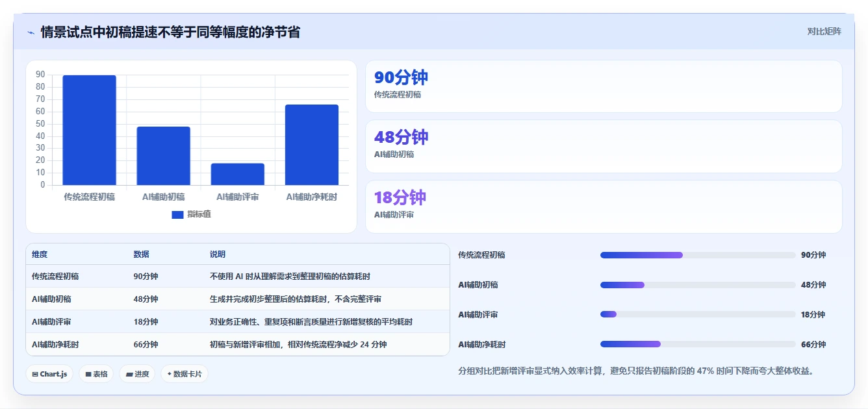
Task: Click the AI辅助初稿 progress bar
Action: tap(698, 285)
